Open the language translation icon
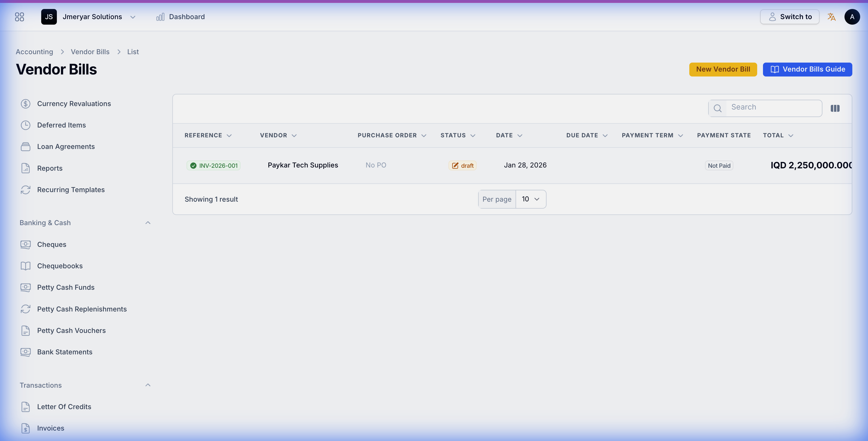 pyautogui.click(x=831, y=17)
